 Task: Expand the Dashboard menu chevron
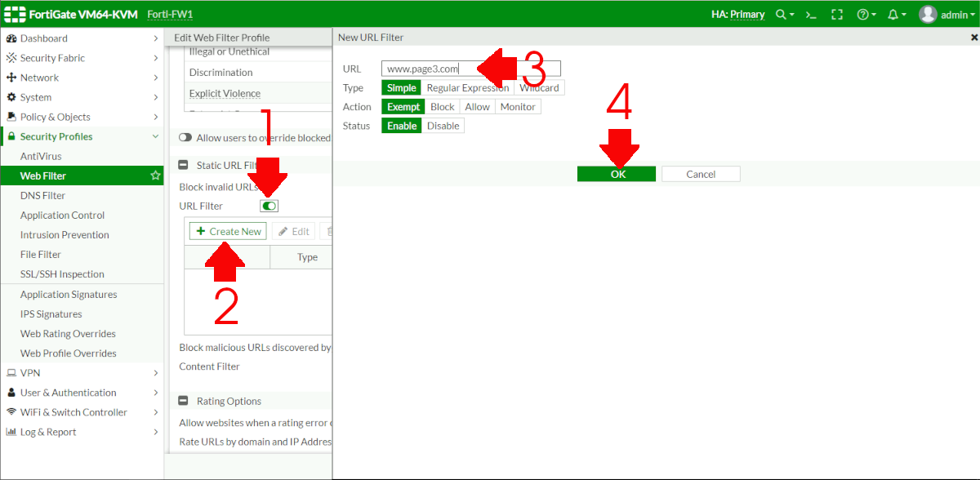pyautogui.click(x=155, y=38)
